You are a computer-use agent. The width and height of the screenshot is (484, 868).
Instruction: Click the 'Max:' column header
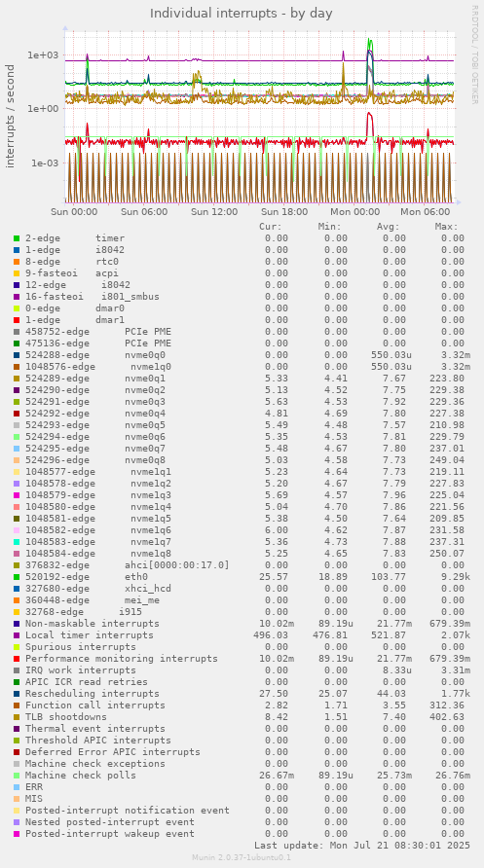coord(446,227)
